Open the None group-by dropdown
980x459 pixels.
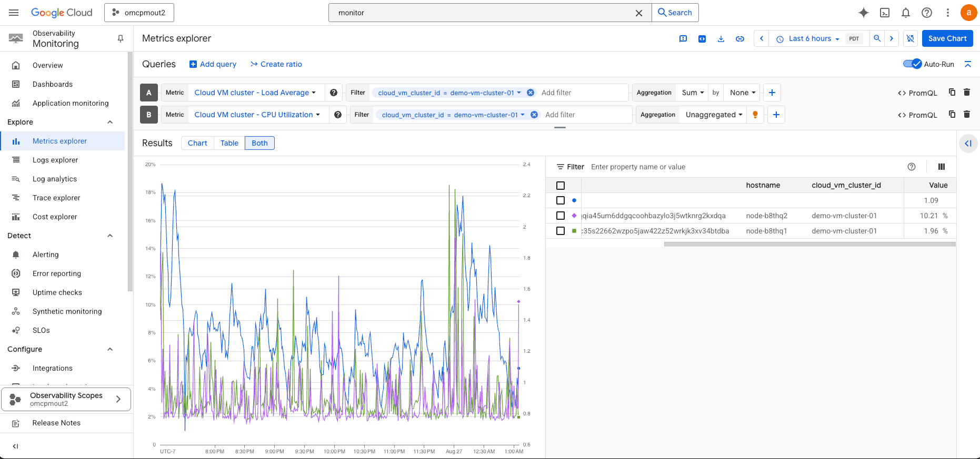pyautogui.click(x=742, y=93)
